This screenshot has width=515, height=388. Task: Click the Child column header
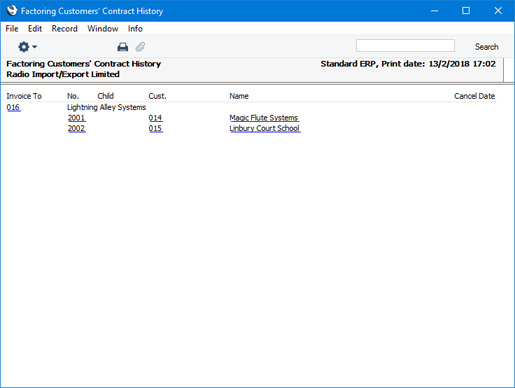coord(106,96)
